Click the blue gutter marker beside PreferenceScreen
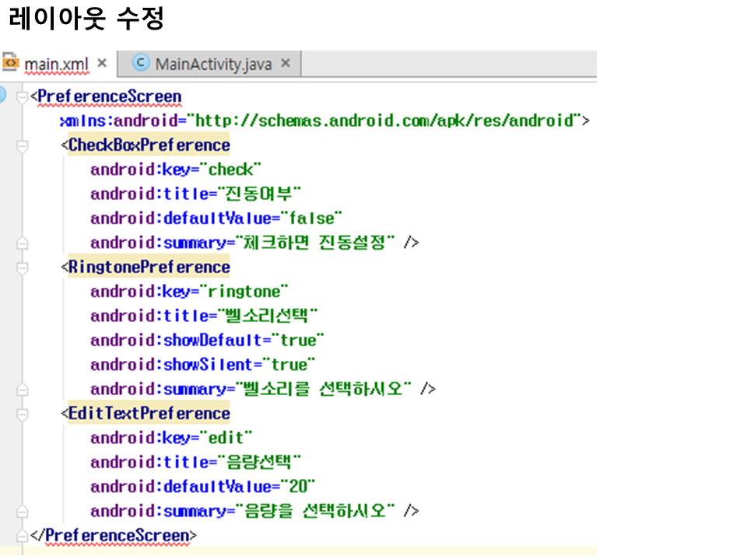The image size is (747, 560). pos(2,95)
